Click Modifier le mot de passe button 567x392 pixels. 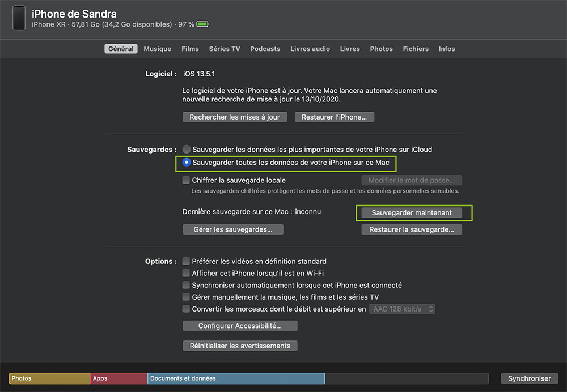point(412,180)
